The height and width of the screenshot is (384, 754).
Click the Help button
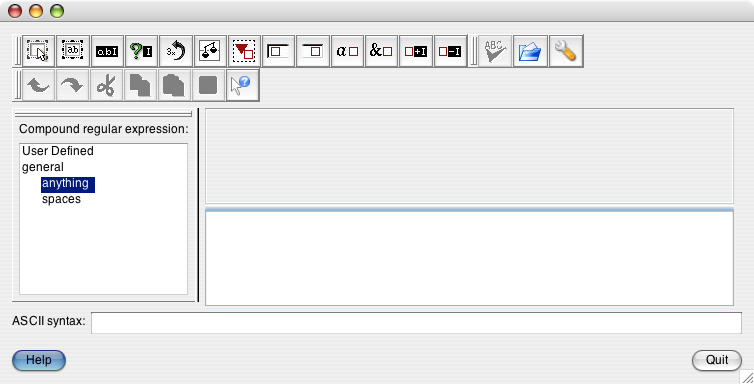[x=38, y=360]
